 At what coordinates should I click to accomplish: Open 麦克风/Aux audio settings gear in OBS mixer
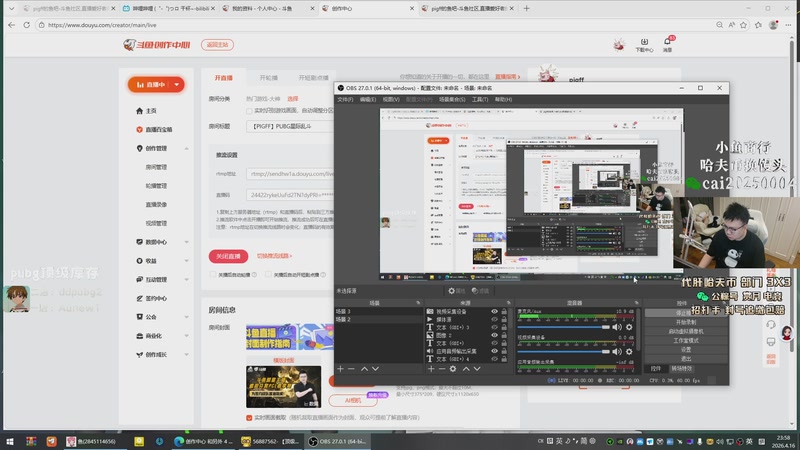[x=629, y=327]
